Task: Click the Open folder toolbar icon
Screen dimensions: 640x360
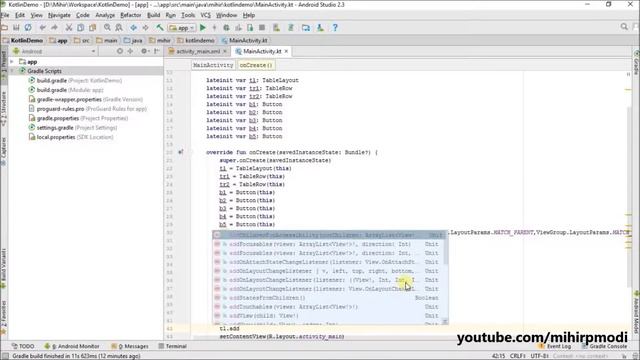Action: [4, 28]
